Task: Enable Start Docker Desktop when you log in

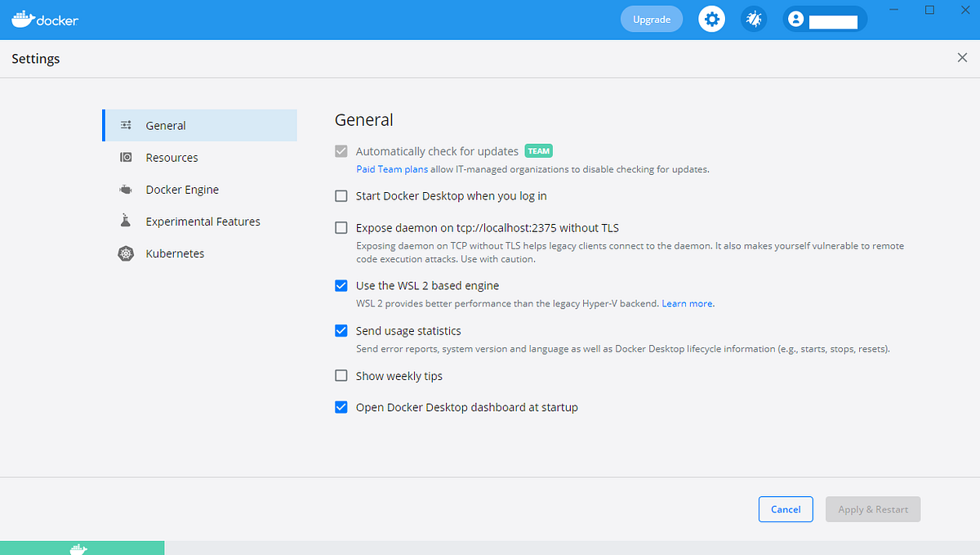Action: tap(341, 196)
